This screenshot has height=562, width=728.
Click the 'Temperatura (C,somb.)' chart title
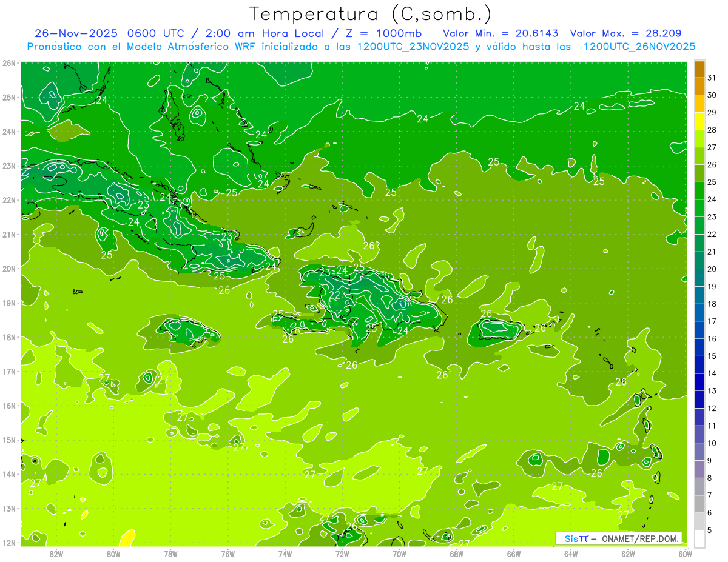click(371, 14)
